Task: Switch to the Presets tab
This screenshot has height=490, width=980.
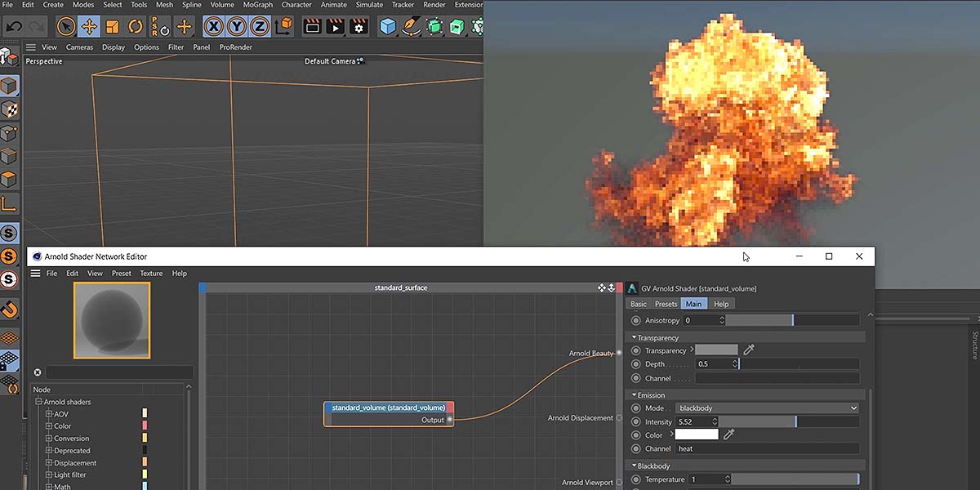Action: pyautogui.click(x=666, y=304)
